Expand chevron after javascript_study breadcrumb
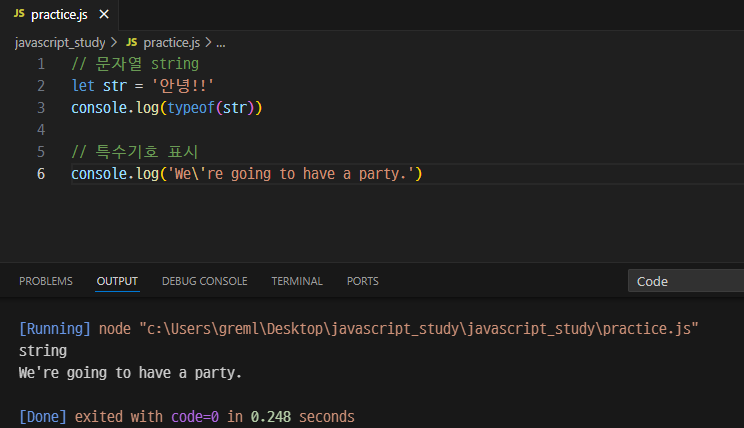 pyautogui.click(x=114, y=43)
